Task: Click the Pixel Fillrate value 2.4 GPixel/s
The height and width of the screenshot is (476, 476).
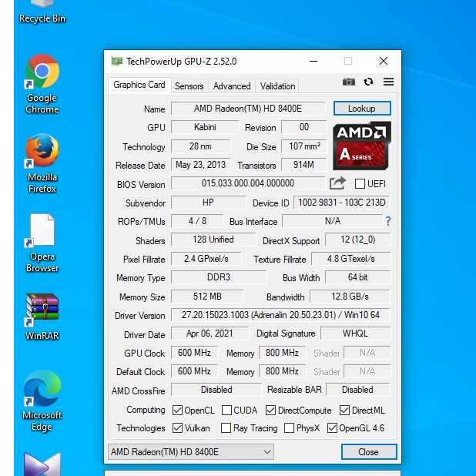Action: point(206,259)
